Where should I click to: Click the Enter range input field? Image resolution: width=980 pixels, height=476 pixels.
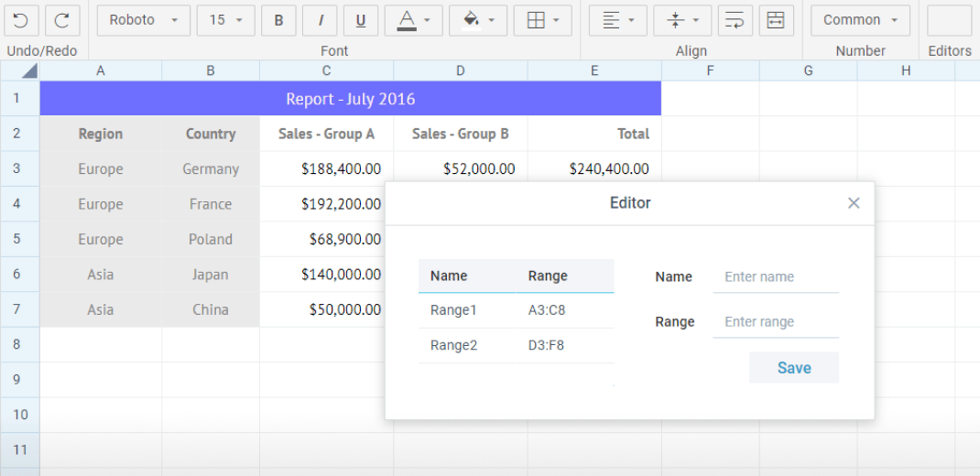point(776,321)
